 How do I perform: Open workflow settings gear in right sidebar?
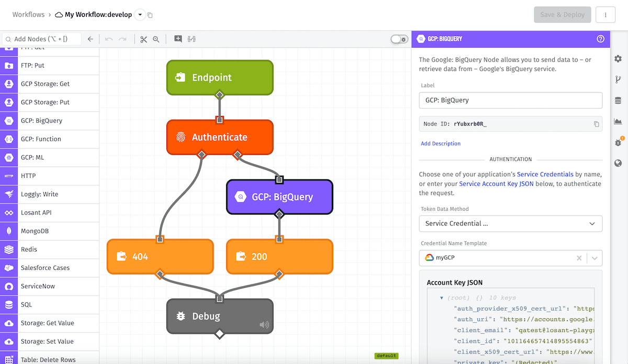618,59
